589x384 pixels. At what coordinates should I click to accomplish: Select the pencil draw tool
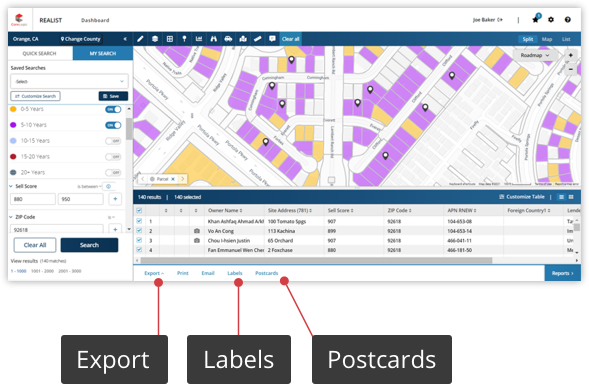coord(140,39)
